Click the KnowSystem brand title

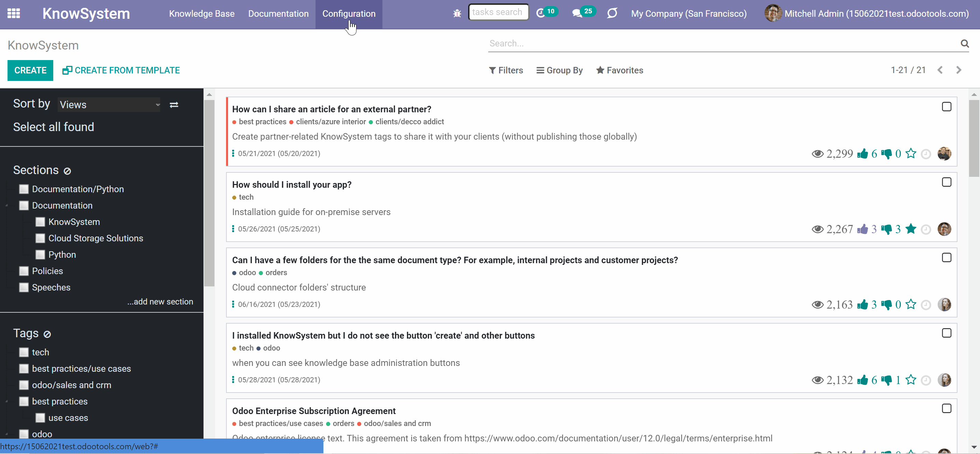(x=86, y=13)
